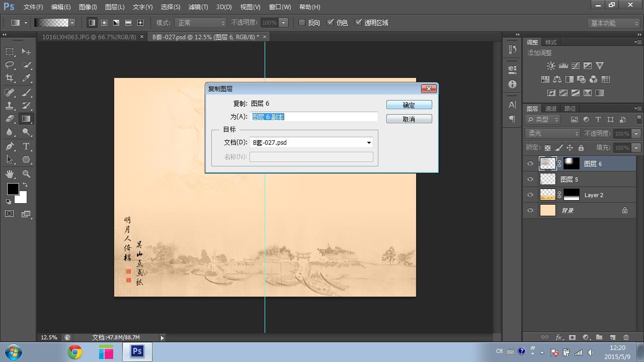The height and width of the screenshot is (362, 644).
Task: Click the 12.5% zoom field in status bar
Action: tap(49, 338)
